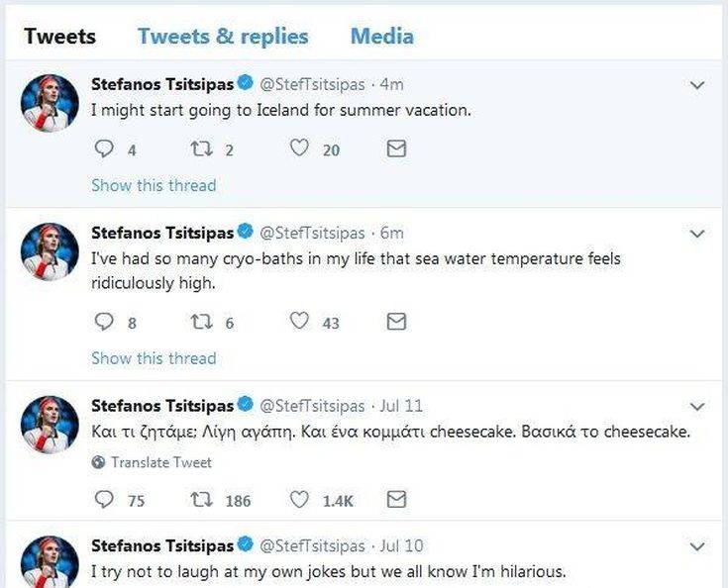The height and width of the screenshot is (588, 728).
Task: Reply to the Iceland vacation tweet
Action: point(103,149)
